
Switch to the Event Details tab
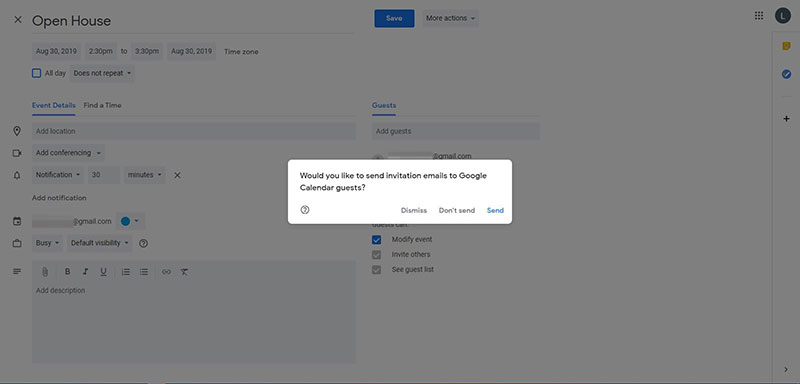pyautogui.click(x=54, y=106)
